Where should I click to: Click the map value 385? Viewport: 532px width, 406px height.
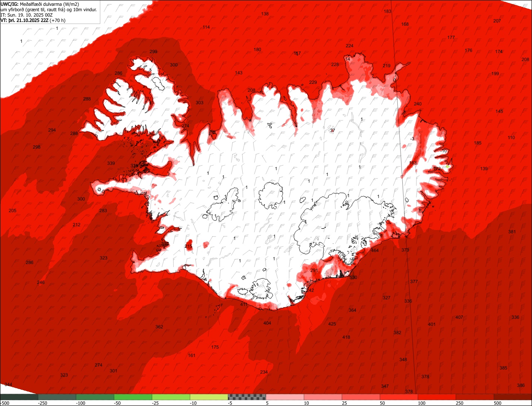click(503, 368)
